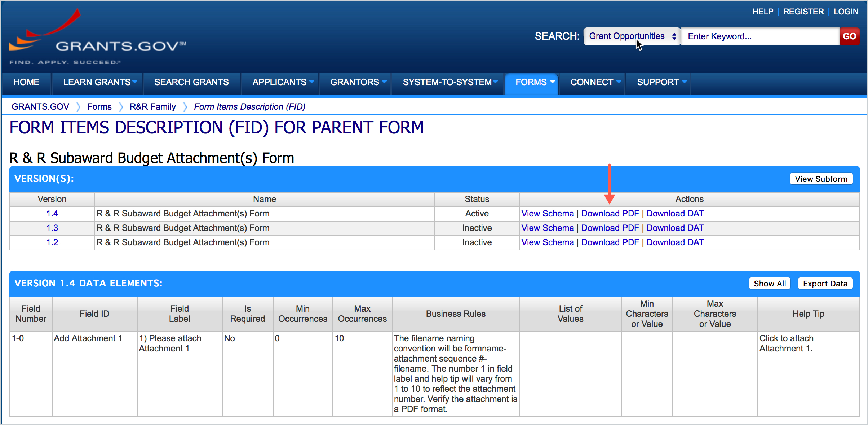This screenshot has height=425, width=868.
Task: Expand the SYSTEM-TO-SYSTEM menu
Action: 447,82
